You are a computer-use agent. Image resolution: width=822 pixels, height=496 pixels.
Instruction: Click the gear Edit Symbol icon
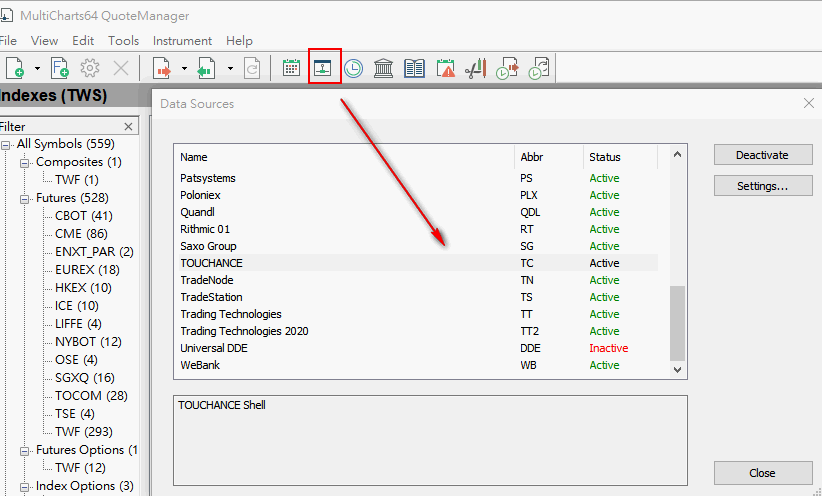pyautogui.click(x=90, y=68)
